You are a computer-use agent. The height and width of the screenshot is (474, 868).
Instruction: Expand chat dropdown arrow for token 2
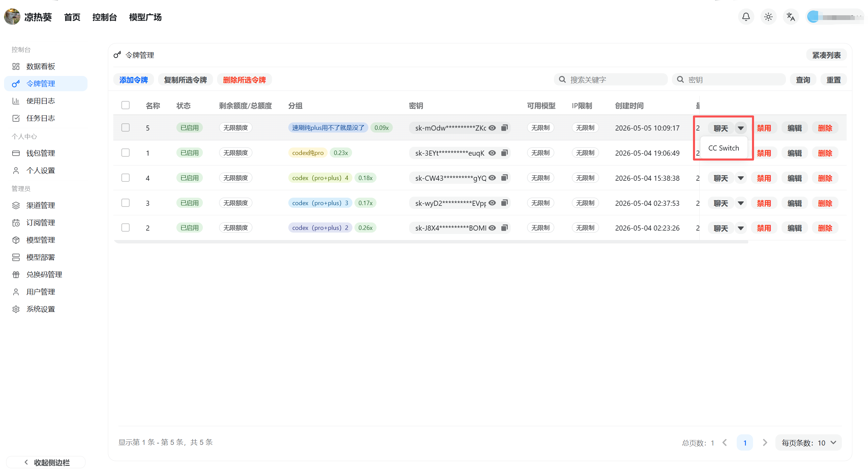[741, 228]
